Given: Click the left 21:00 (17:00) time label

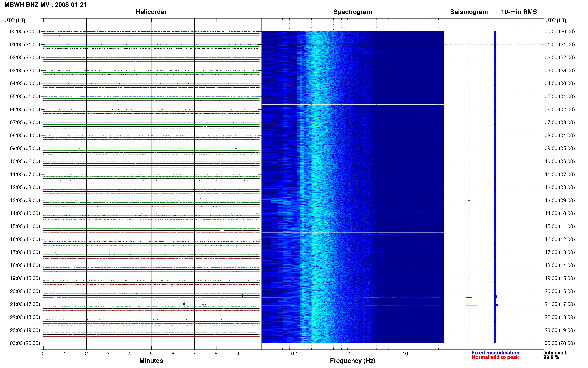Looking at the screenshot, I should pos(25,304).
